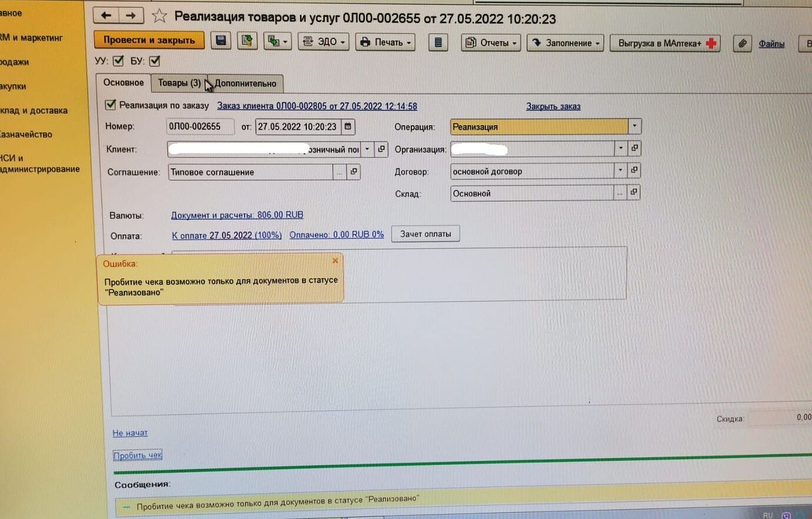Switch to the Основное tab

point(124,82)
